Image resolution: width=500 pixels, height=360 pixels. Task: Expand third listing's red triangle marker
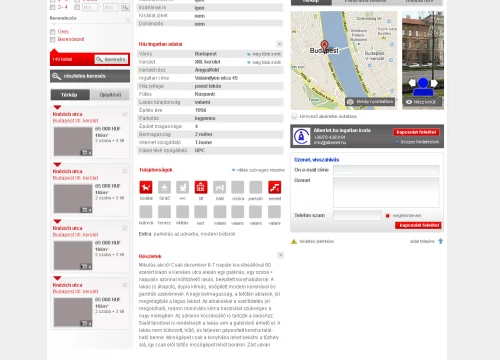(x=57, y=221)
